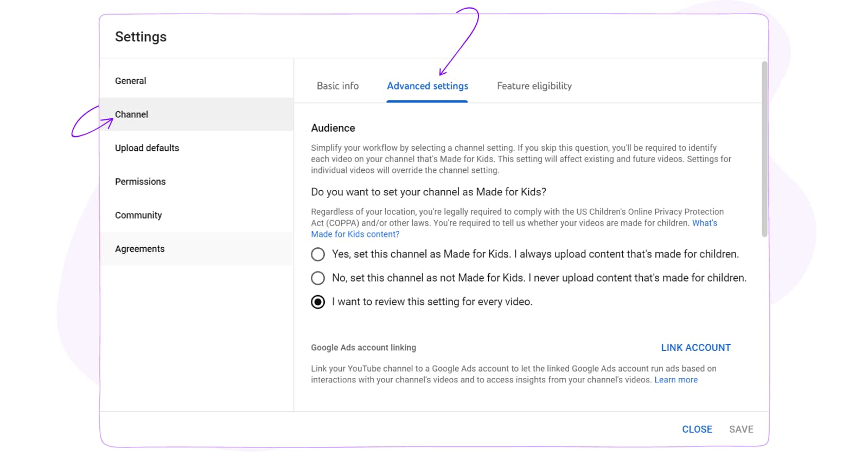Open the Basic info tab

337,86
